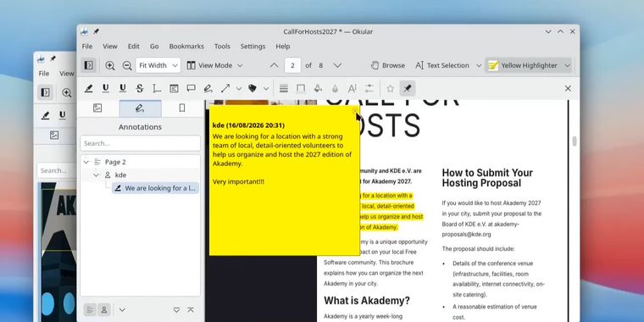Screen dimensions: 644x322
Task: Click the annotation font icon
Action: pyautogui.click(x=352, y=88)
